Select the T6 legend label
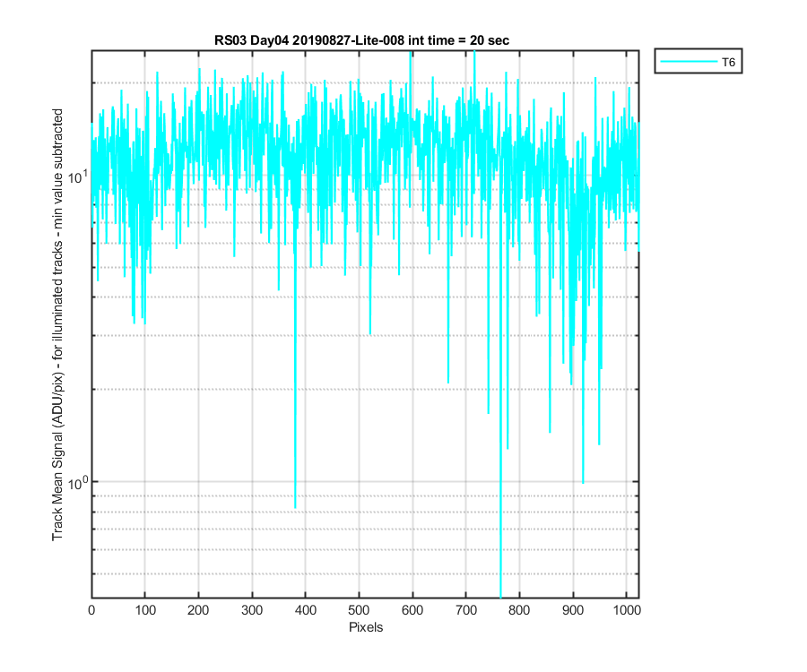The width and height of the screenshot is (807, 672). (728, 62)
